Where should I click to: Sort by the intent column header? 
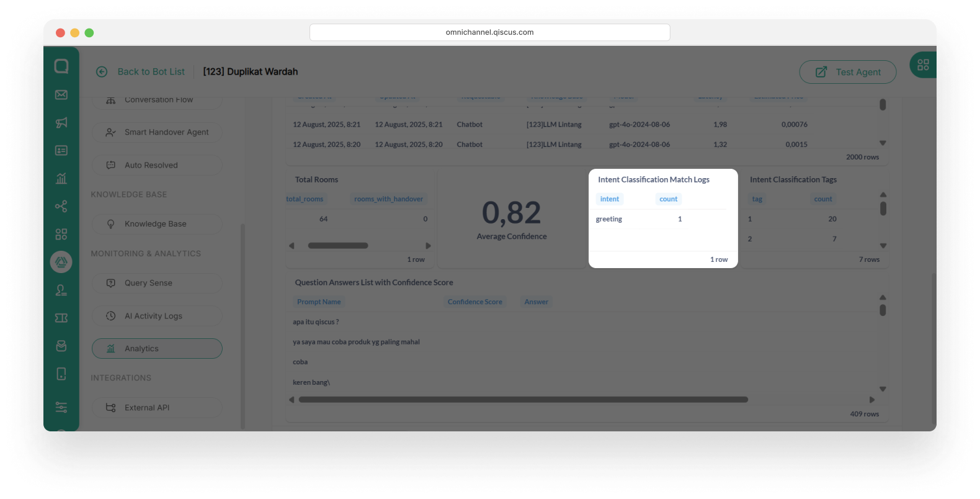point(609,199)
